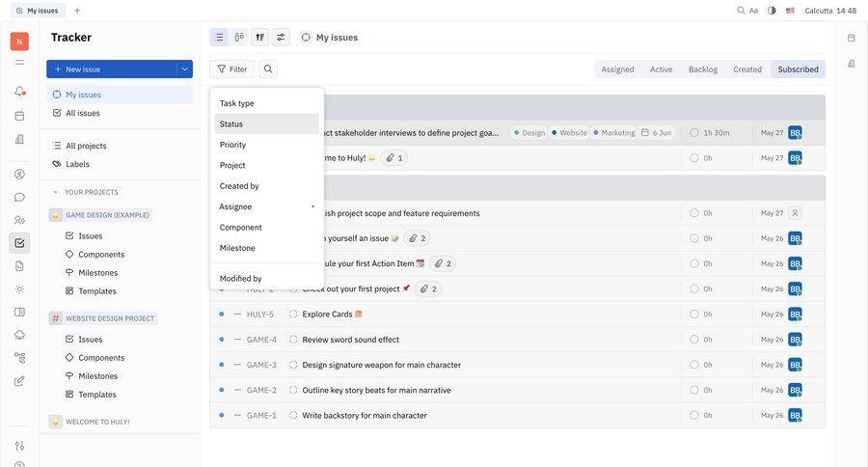Choose Component in the filter menu
The image size is (868, 467).
click(267, 227)
